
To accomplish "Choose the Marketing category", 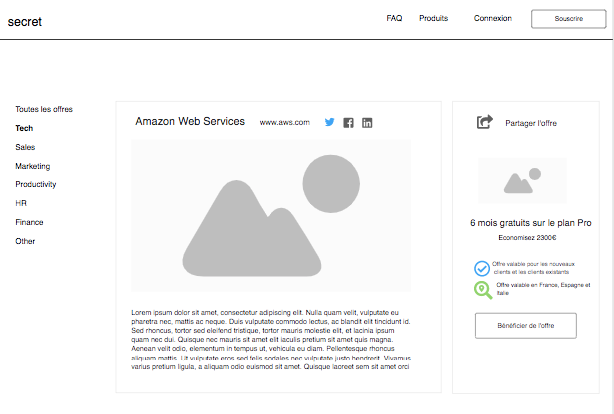I will pos(33,166).
